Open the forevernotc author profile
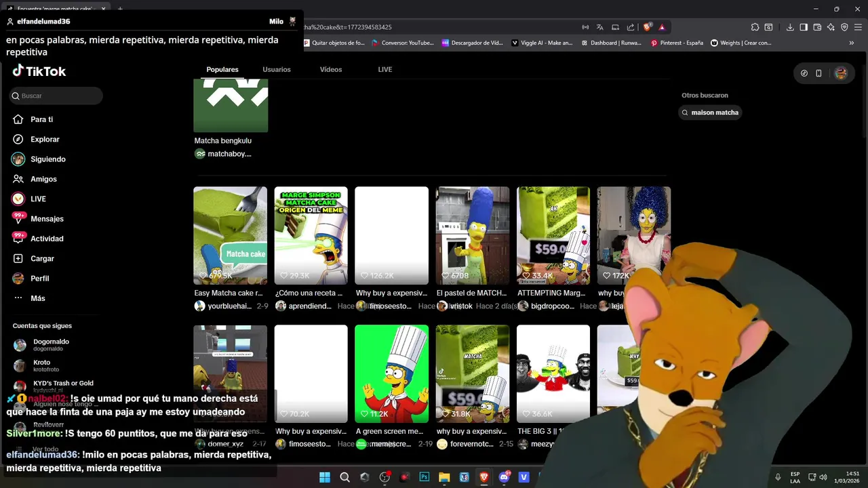The height and width of the screenshot is (488, 868). tap(465, 445)
